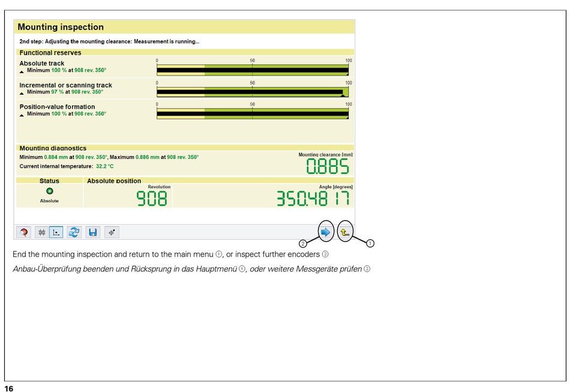Click the Position-value formation label

58,107
